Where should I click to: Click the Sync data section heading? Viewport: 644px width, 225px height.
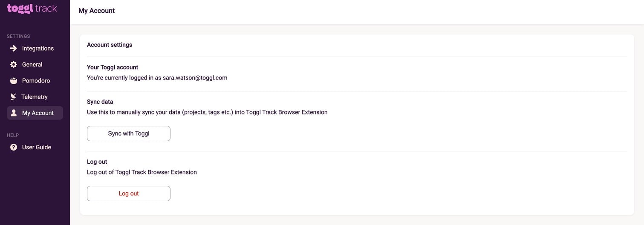[x=100, y=102]
